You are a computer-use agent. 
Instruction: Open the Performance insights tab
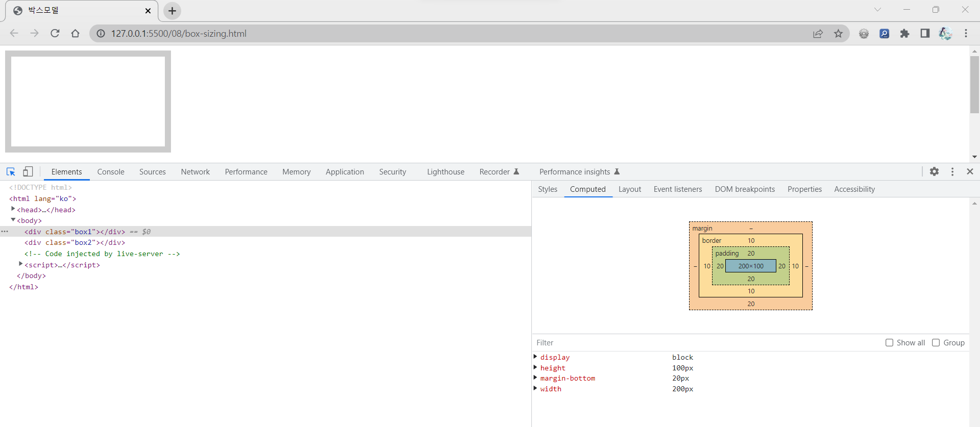click(x=579, y=172)
